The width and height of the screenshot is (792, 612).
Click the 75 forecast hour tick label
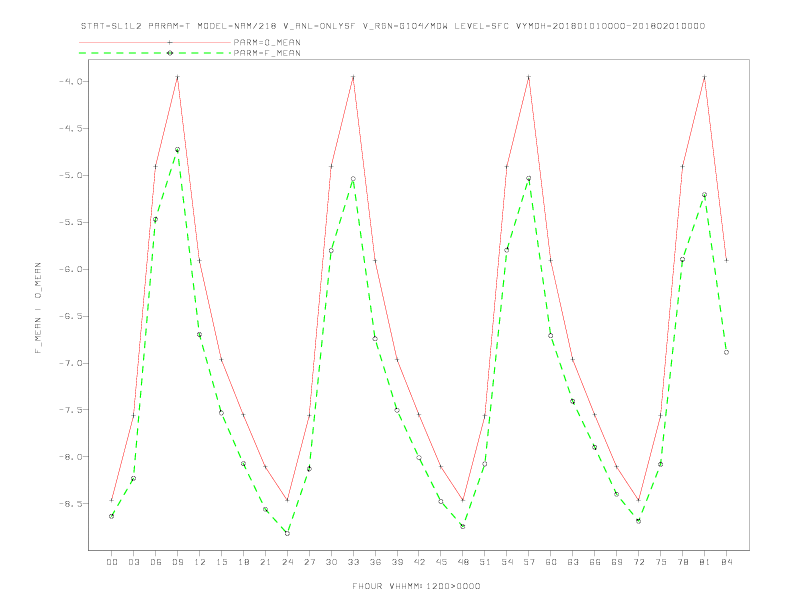coord(661,562)
